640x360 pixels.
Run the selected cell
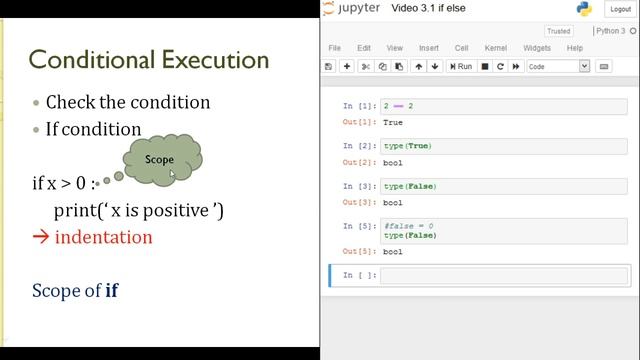[461, 67]
